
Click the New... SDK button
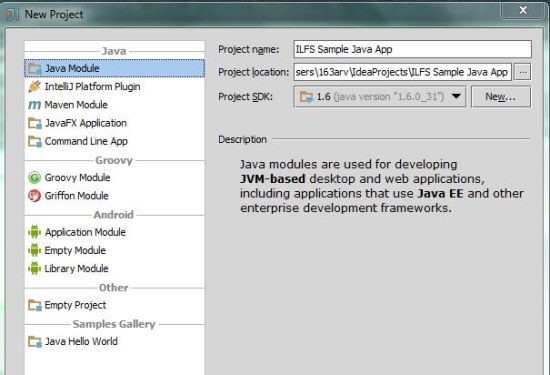coord(501,96)
